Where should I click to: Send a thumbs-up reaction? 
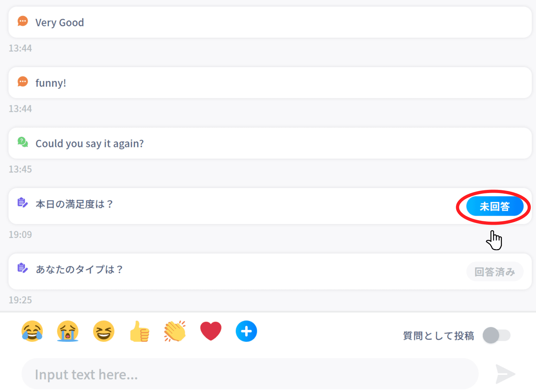click(139, 331)
